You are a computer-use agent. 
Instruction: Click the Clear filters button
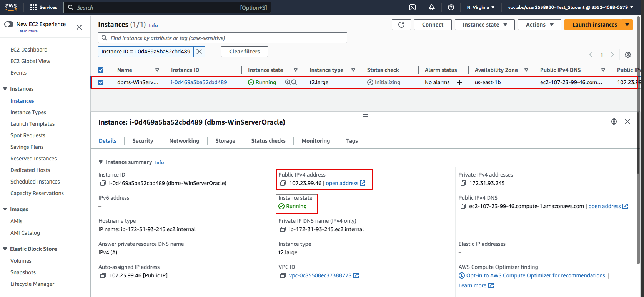coord(245,52)
